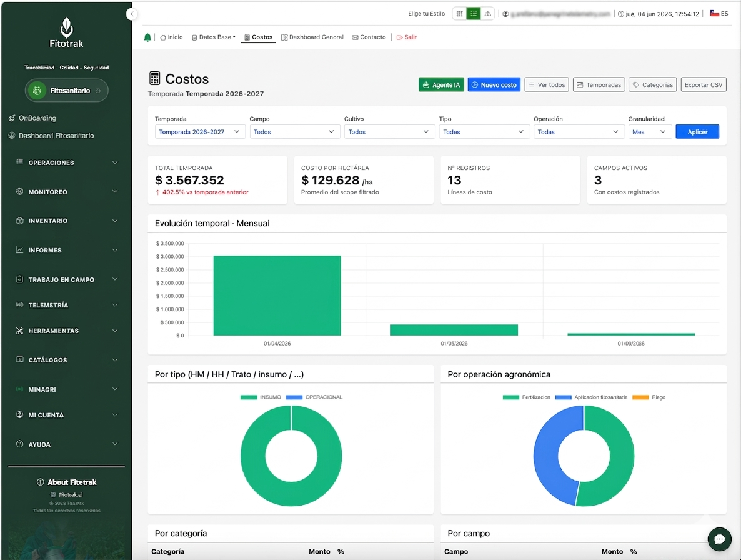Click the Ver todos button
This screenshot has height=560, width=741.
(x=546, y=84)
